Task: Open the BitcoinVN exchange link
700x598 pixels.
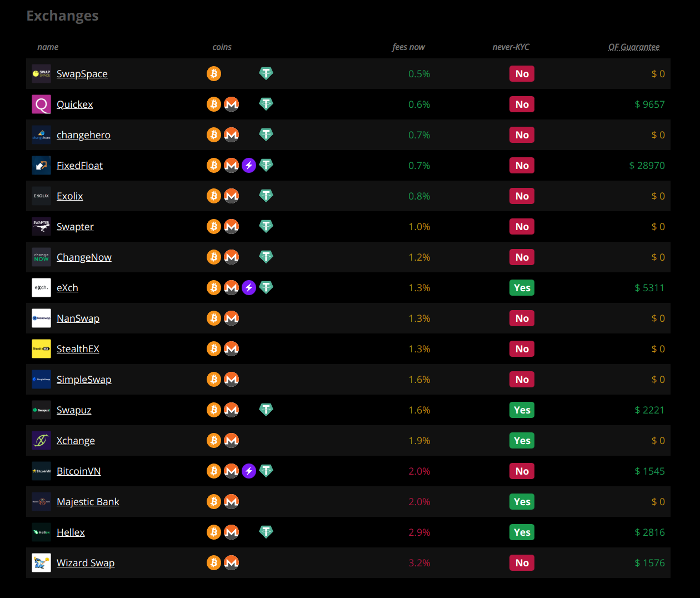Action: click(x=78, y=471)
